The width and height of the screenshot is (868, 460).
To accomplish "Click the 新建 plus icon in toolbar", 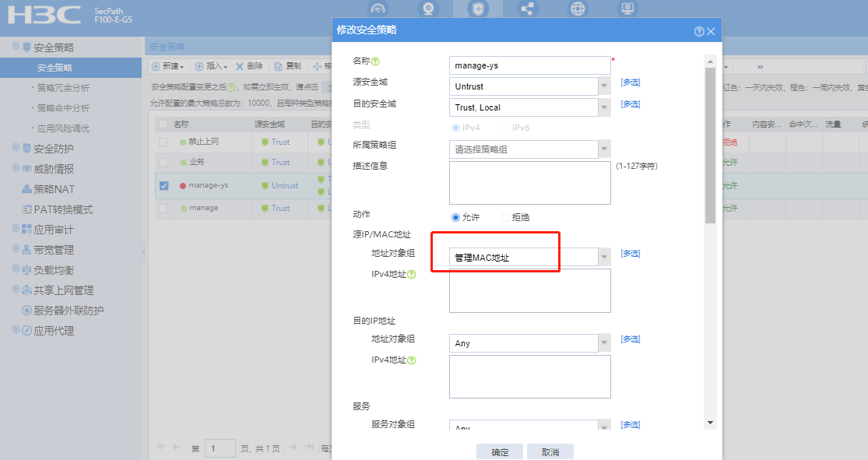I will click(x=156, y=66).
